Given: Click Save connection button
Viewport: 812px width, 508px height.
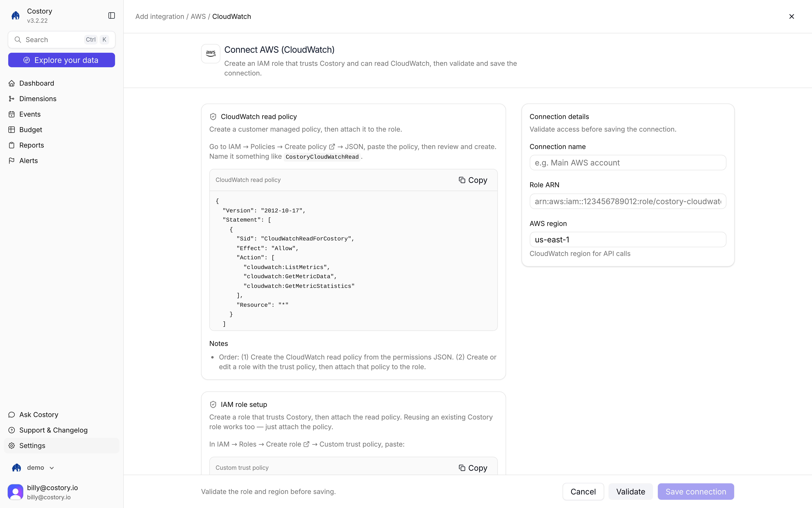Looking at the screenshot, I should [696, 492].
